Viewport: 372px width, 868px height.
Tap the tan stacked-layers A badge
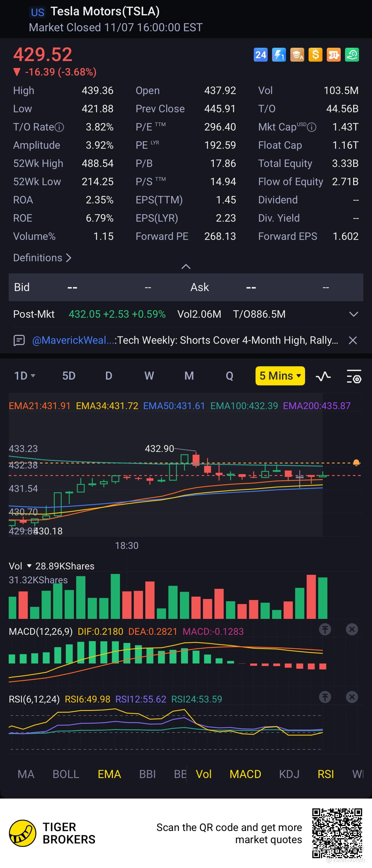point(297,55)
